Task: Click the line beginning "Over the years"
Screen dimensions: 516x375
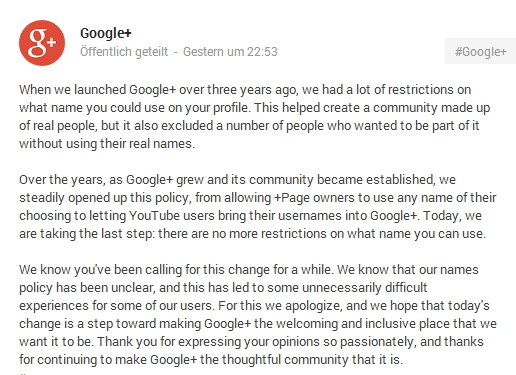Action: pos(237,180)
